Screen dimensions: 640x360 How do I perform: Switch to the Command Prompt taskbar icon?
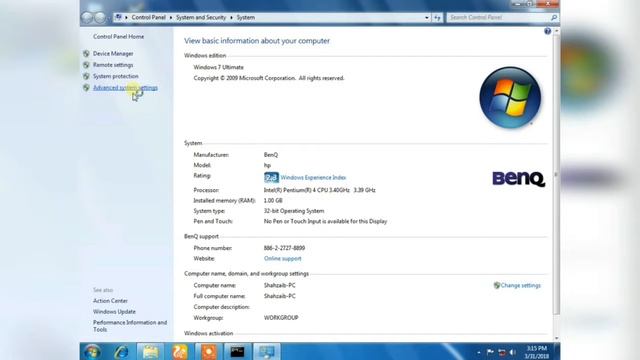click(238, 351)
